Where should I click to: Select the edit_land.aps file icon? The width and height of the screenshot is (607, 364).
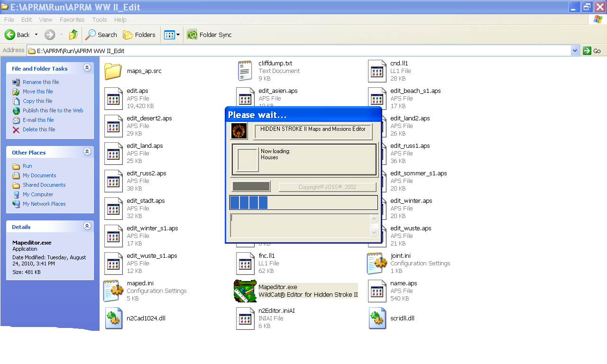[113, 154]
